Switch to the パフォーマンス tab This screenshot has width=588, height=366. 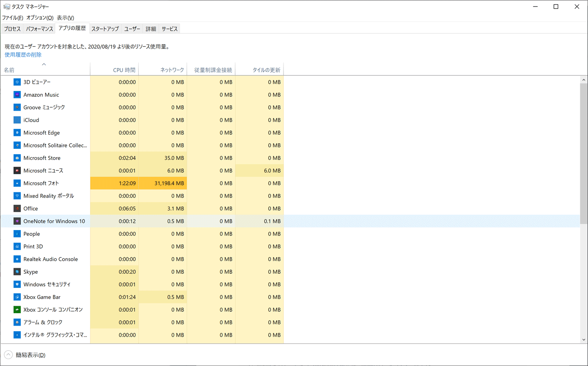coord(40,29)
